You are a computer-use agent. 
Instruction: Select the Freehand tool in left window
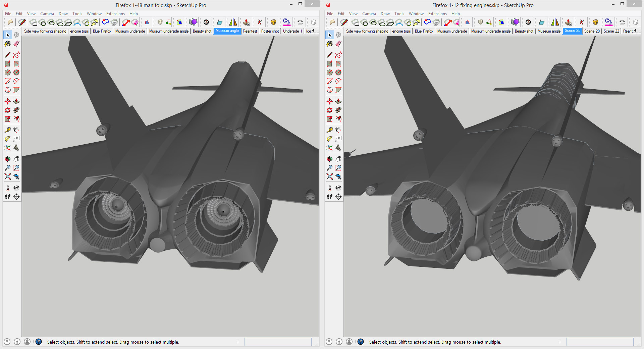(16, 55)
